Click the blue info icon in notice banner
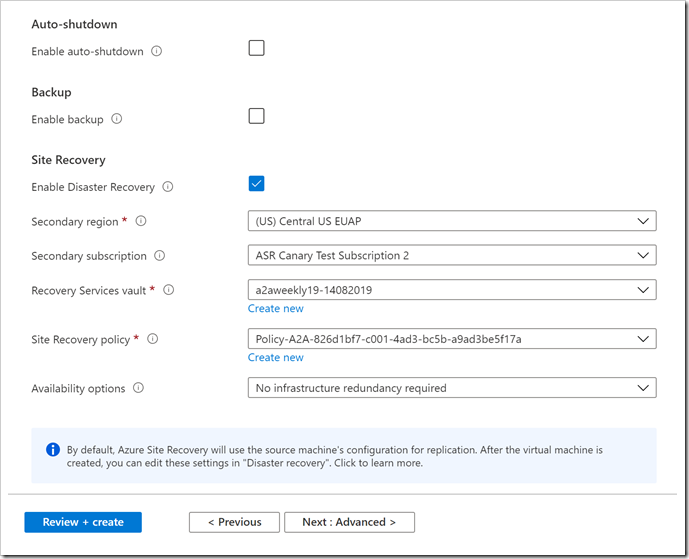This screenshot has width=689, height=559. (52, 449)
